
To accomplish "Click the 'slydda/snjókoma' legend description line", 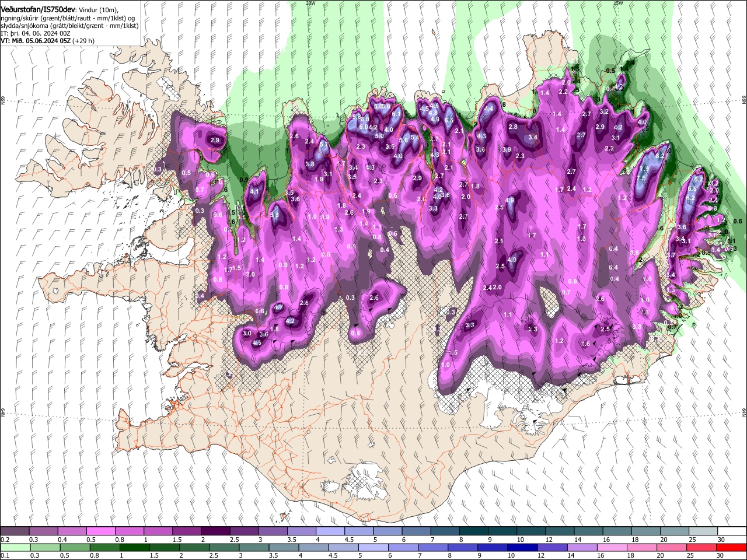I will [69, 26].
